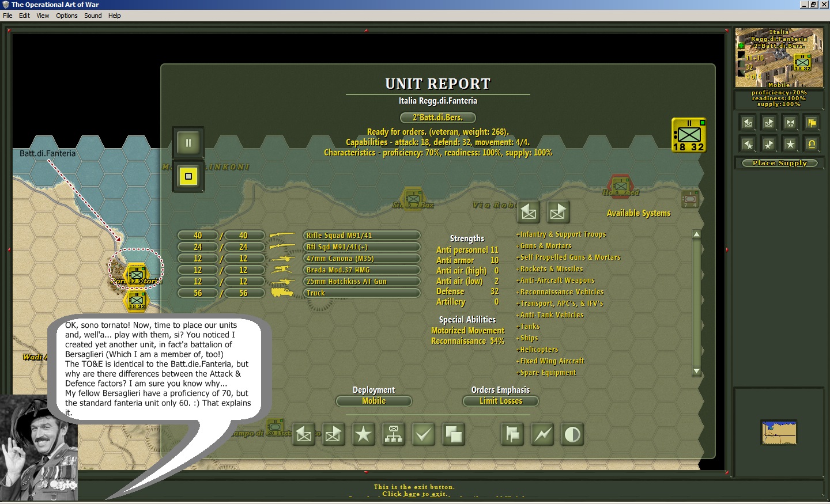Expand the Helicopters category

[x=537, y=350]
